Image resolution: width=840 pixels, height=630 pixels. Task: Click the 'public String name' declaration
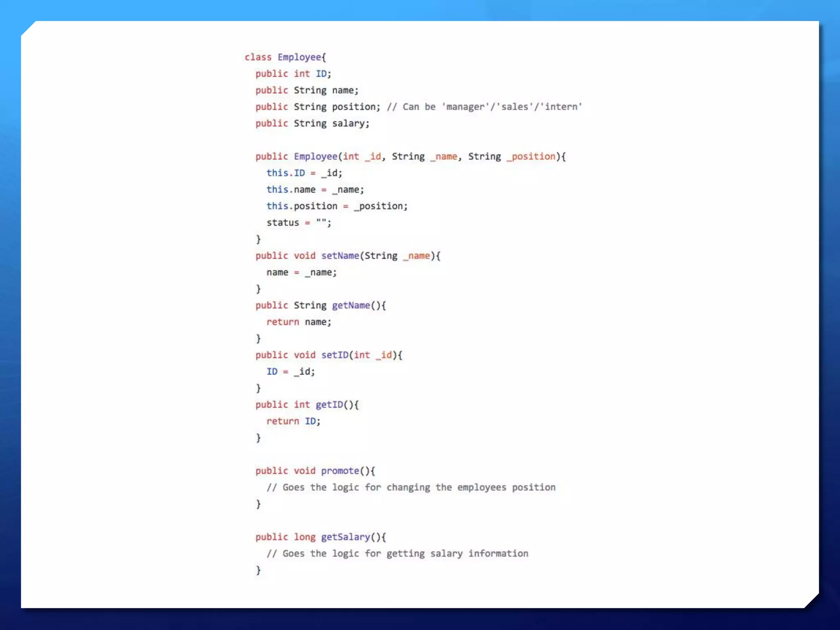coord(306,90)
